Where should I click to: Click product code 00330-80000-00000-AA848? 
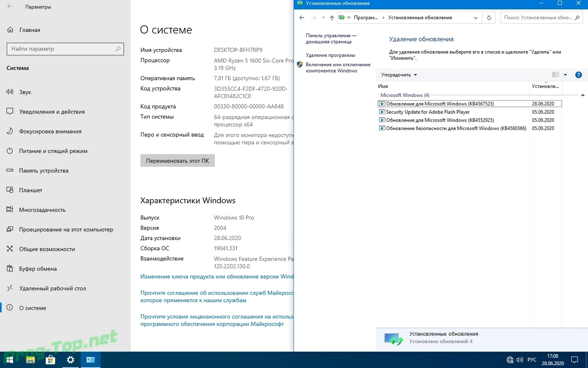pyautogui.click(x=249, y=106)
